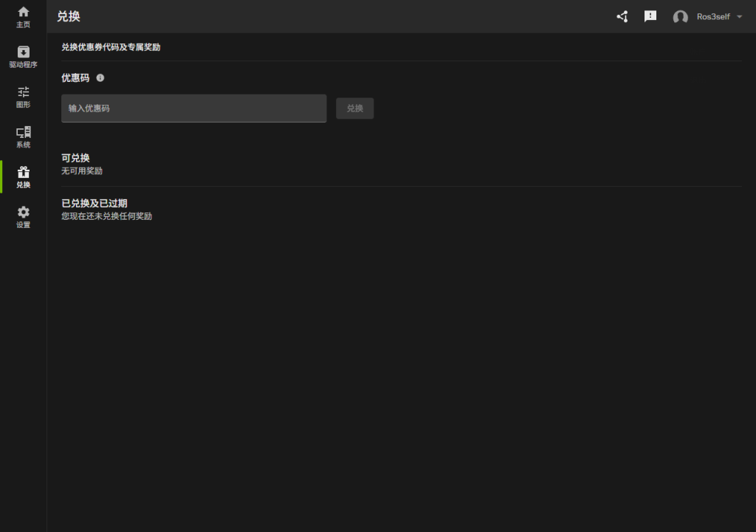This screenshot has height=532, width=756.
Task: Click the 您现在还未兑换任何奖励 message
Action: coord(106,216)
